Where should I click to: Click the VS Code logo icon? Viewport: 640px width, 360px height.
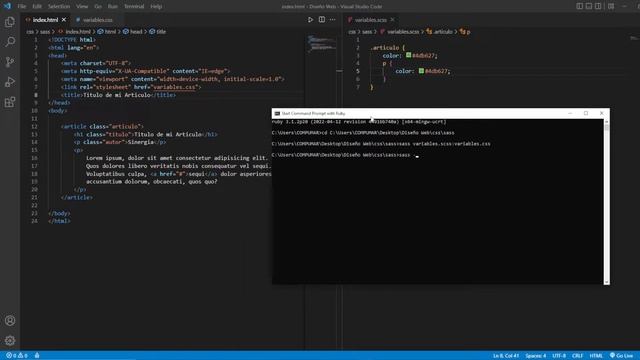tap(7, 6)
